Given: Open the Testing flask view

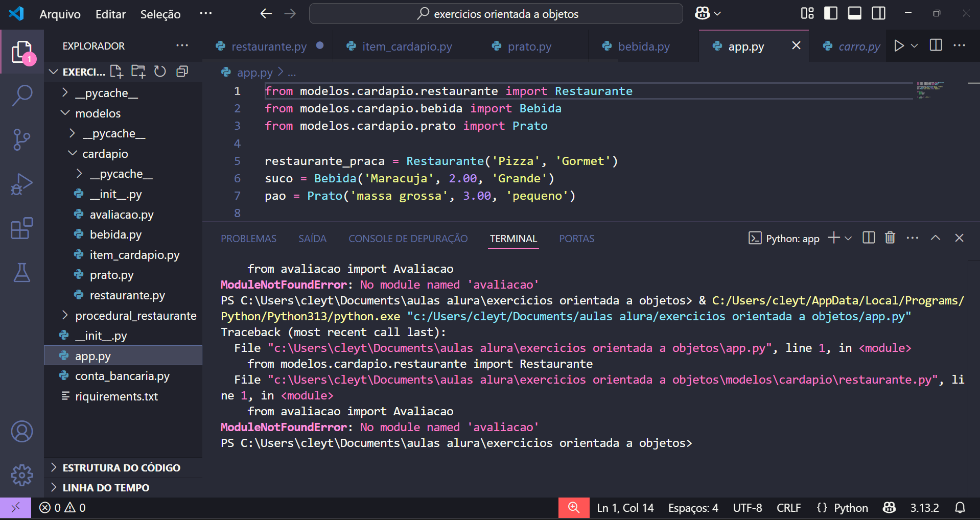Looking at the screenshot, I should [x=22, y=273].
